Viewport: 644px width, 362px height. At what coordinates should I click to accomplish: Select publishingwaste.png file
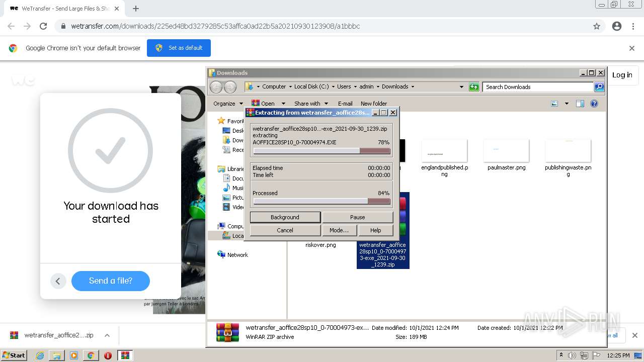pos(568,158)
